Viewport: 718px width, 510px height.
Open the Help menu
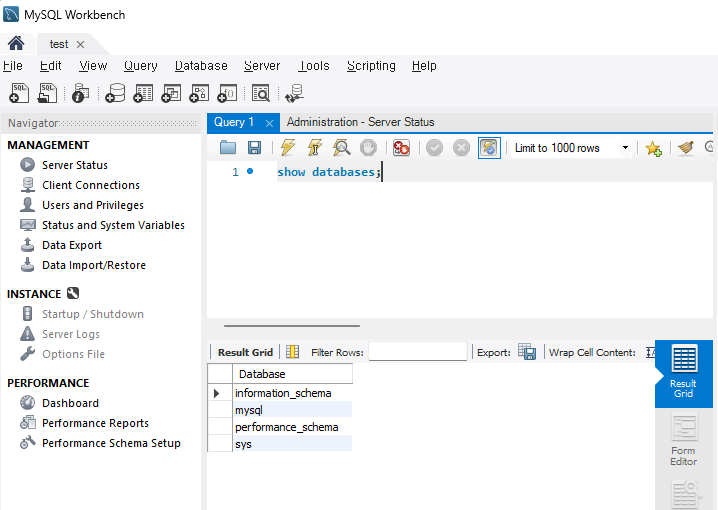pos(424,66)
